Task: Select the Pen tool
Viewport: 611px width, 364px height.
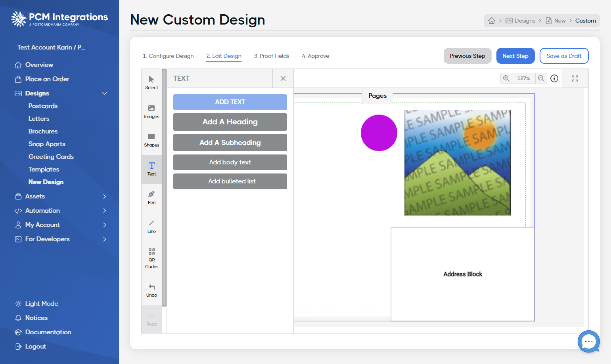Action: (x=151, y=198)
